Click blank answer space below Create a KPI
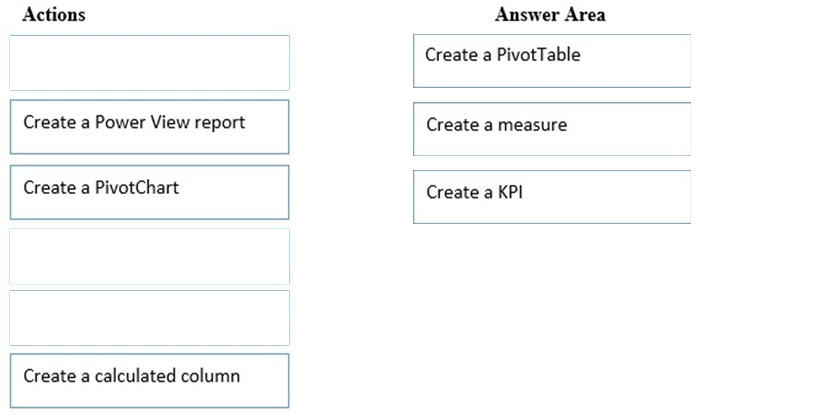831x420 pixels. pyautogui.click(x=552, y=318)
